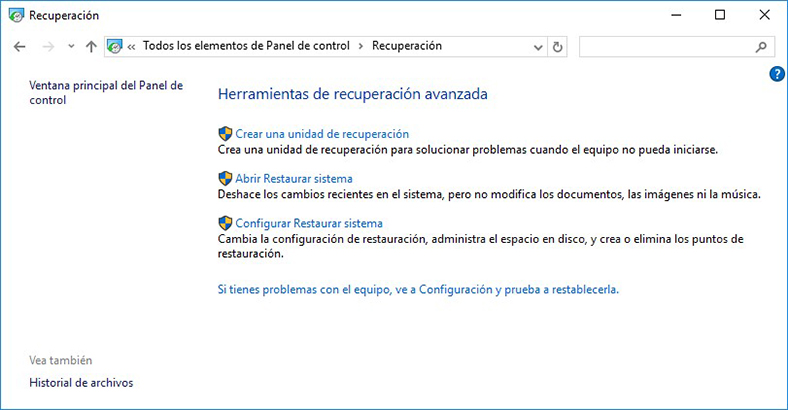
Task: Open Ventana principal del Panel de control
Action: pyautogui.click(x=106, y=92)
